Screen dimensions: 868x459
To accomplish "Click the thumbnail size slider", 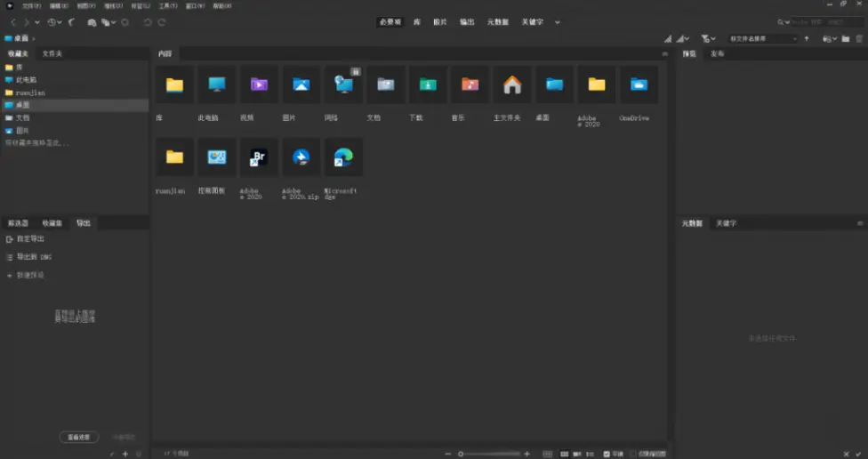I will 490,454.
